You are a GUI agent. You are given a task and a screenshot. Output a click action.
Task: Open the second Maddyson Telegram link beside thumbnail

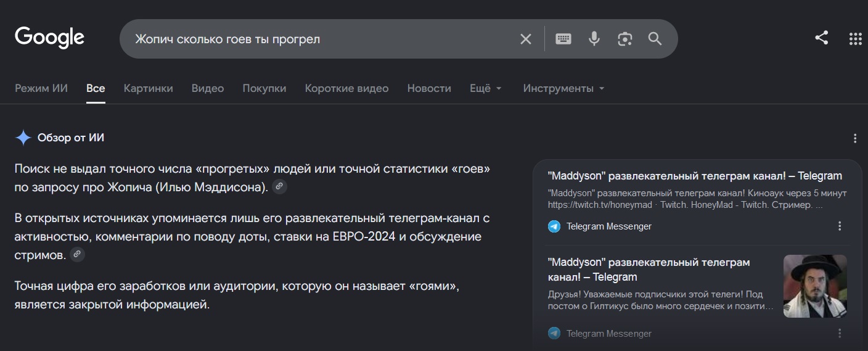pyautogui.click(x=649, y=270)
